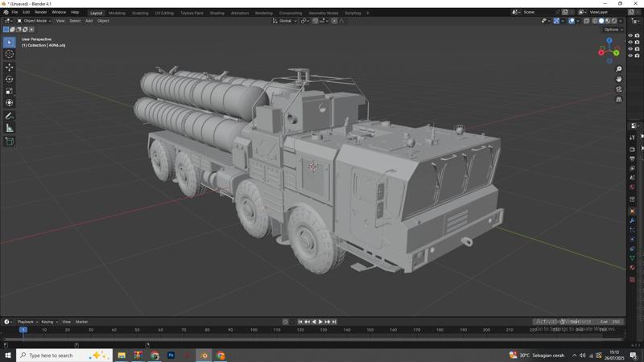The height and width of the screenshot is (362, 644).
Task: Click the blue Z axis gizmo ball
Action: tap(609, 41)
